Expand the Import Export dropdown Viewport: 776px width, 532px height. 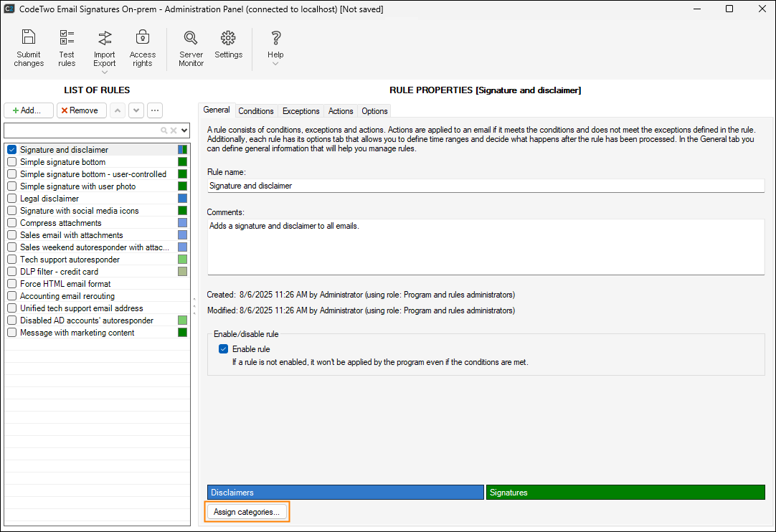pyautogui.click(x=105, y=72)
